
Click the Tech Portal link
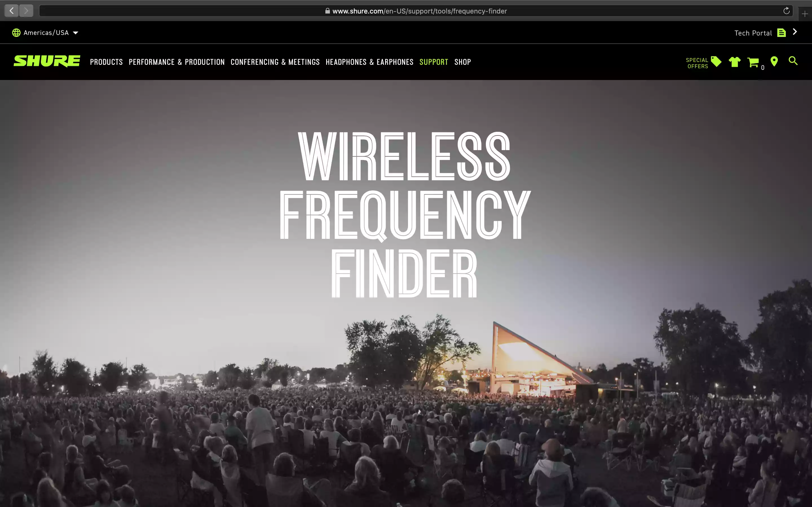click(x=753, y=33)
